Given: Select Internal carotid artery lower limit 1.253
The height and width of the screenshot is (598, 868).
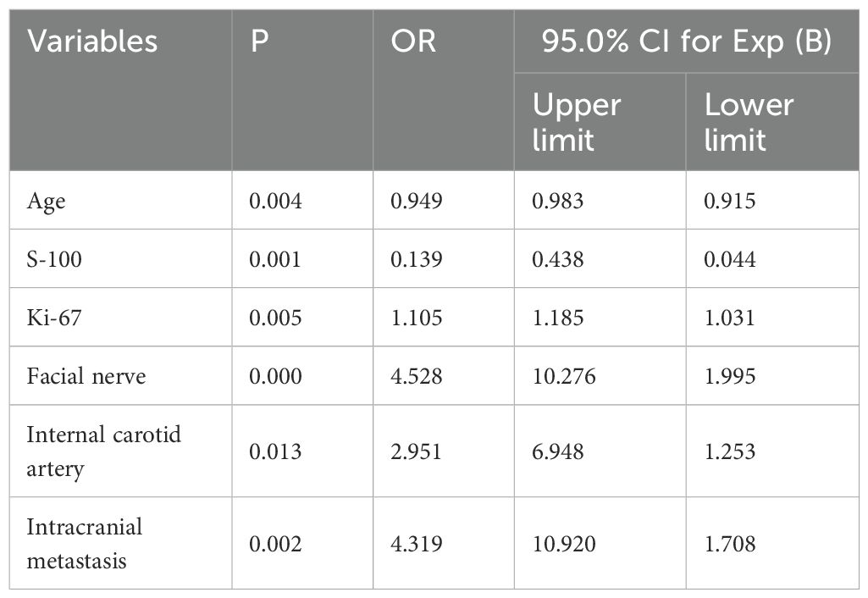Looking at the screenshot, I should coord(731,451).
